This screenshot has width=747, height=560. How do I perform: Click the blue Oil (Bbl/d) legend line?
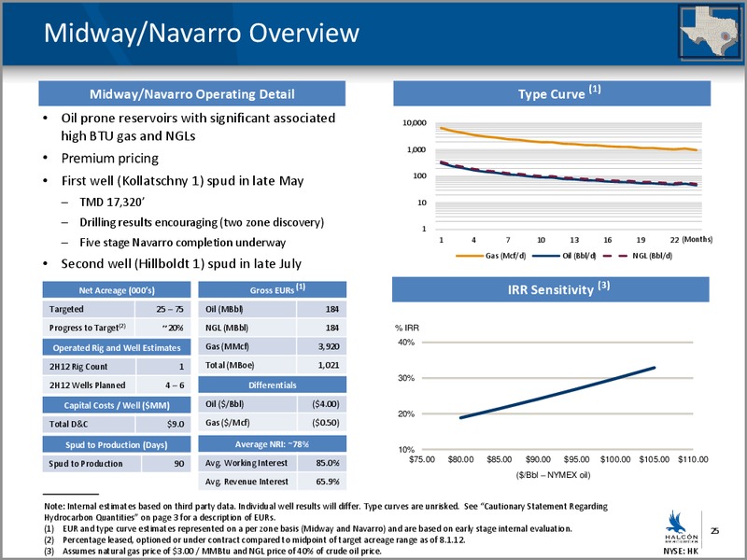[546, 256]
